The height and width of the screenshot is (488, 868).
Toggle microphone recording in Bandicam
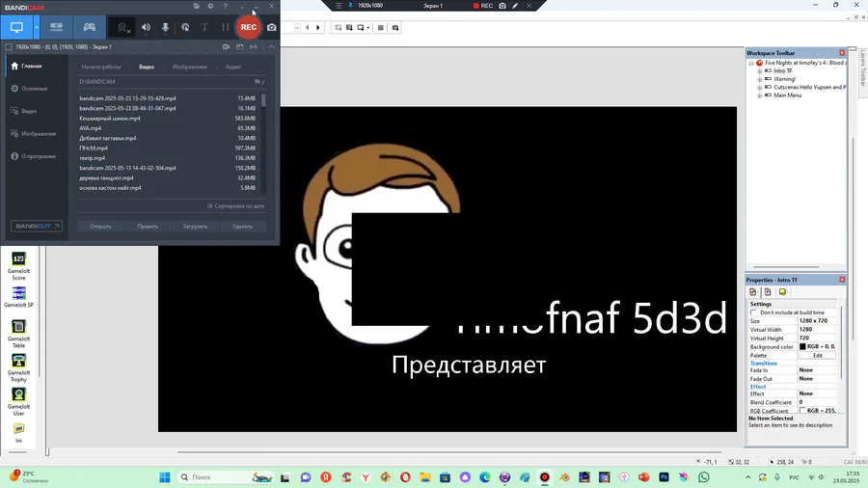click(x=165, y=27)
